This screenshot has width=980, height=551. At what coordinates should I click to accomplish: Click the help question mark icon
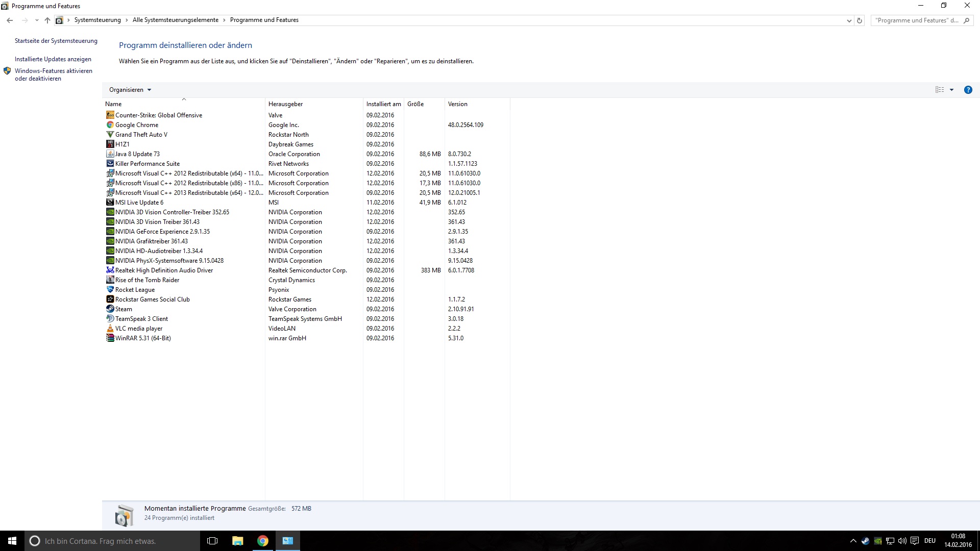point(968,90)
